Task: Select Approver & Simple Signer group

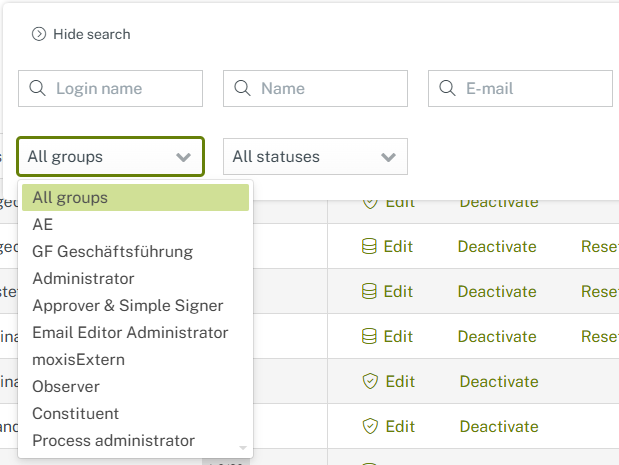Action: [x=127, y=306]
